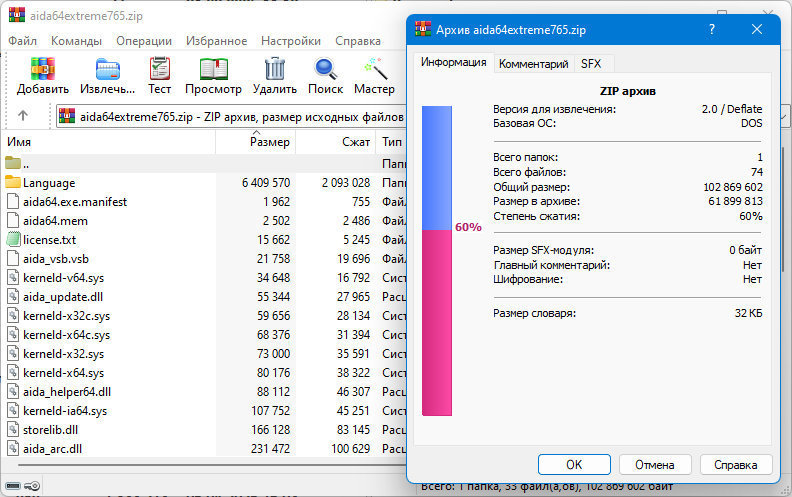Screen dimensions: 792x497
Task: Click the storelib.dll file icon
Action: [x=13, y=429]
